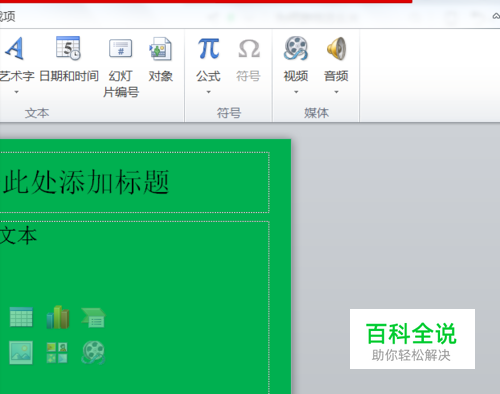The width and height of the screenshot is (500, 394).
Task: Insert a video with the 视频 icon
Action: point(296,49)
